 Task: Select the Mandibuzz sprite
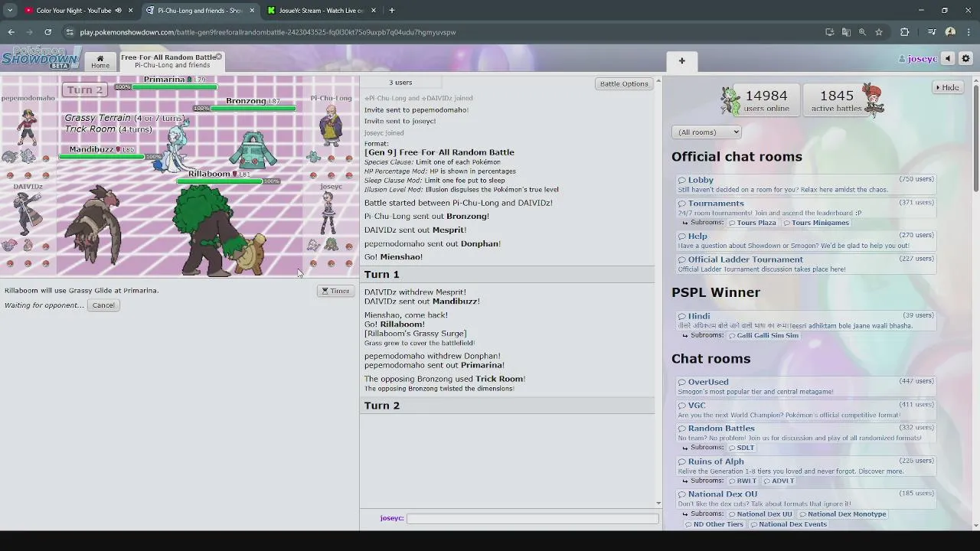pos(95,223)
